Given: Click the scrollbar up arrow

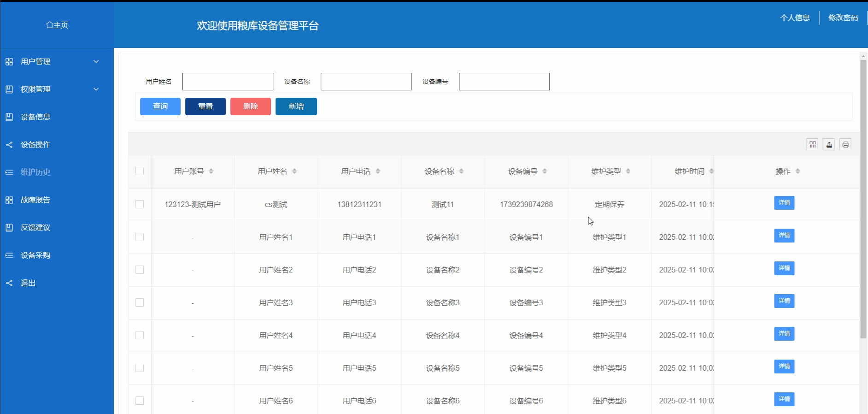Looking at the screenshot, I should (x=863, y=56).
